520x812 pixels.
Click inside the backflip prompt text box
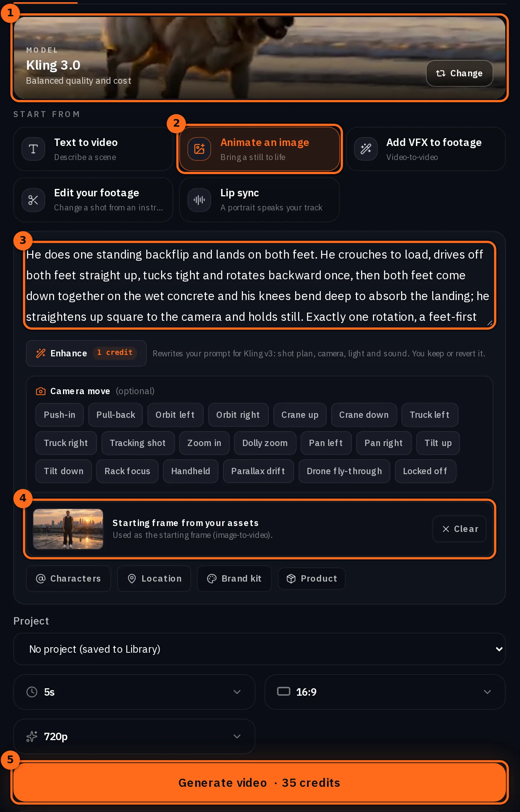tap(260, 285)
